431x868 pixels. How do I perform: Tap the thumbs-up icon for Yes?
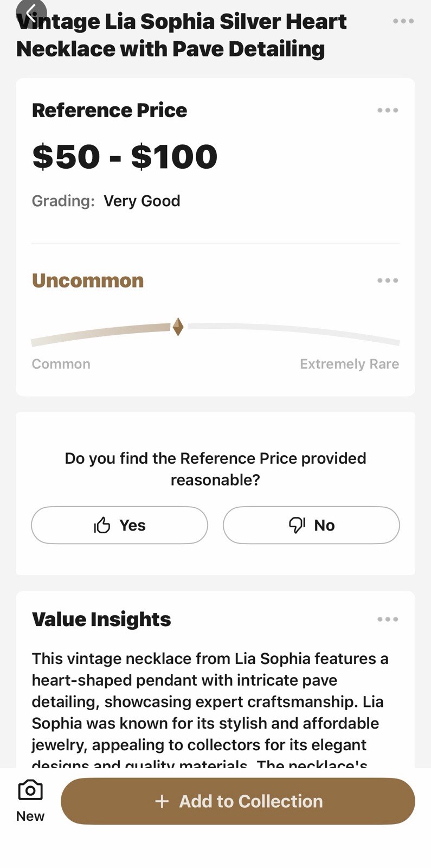102,525
